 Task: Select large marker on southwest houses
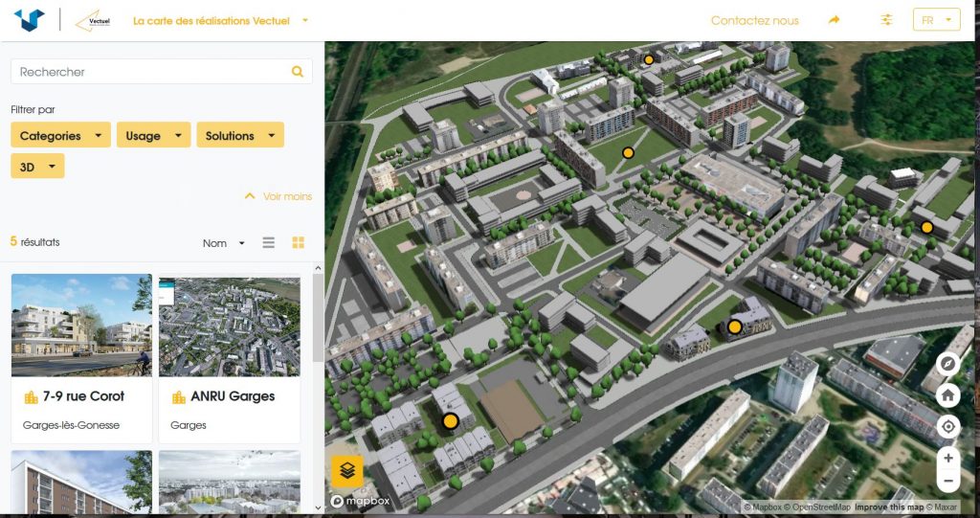[x=450, y=421]
